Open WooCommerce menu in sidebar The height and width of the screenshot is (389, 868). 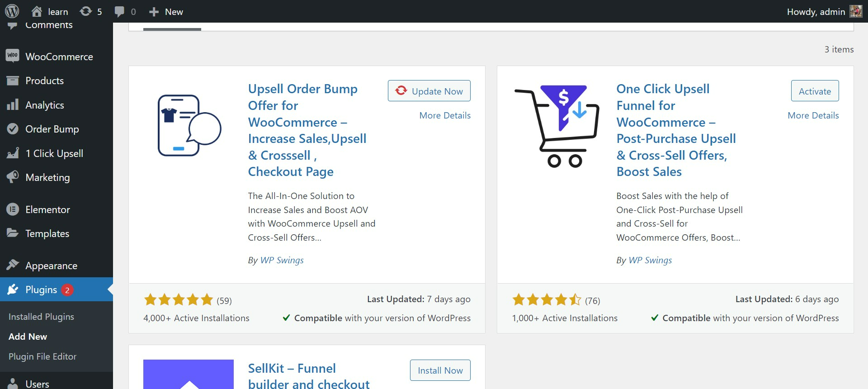[x=59, y=57]
